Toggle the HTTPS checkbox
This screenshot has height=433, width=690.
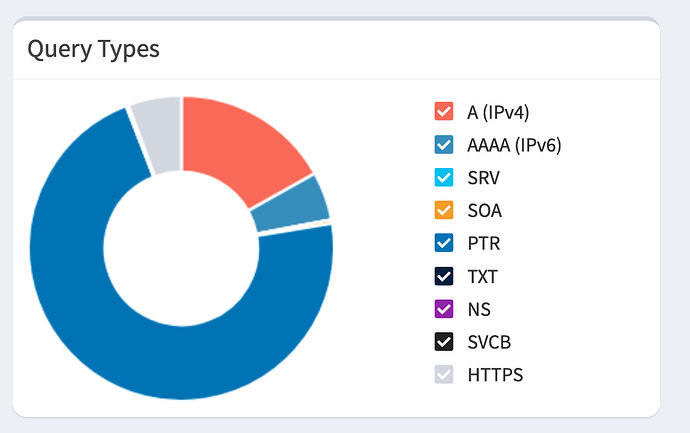coord(444,375)
